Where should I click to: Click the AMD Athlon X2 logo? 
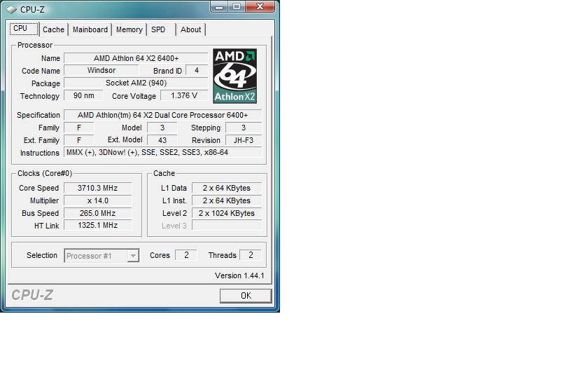point(234,76)
